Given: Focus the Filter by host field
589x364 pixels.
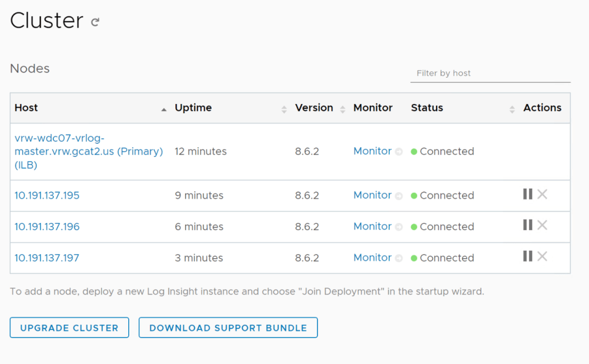Looking at the screenshot, I should [x=490, y=74].
